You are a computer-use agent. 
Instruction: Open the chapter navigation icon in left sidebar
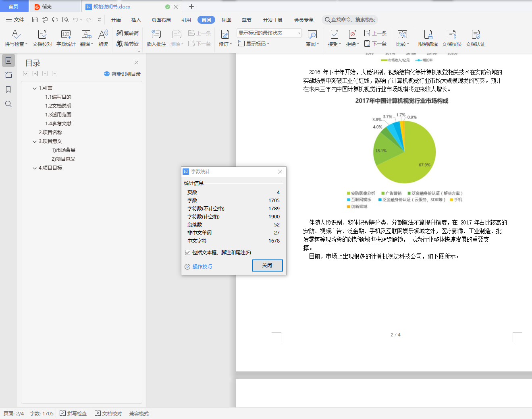[x=8, y=75]
